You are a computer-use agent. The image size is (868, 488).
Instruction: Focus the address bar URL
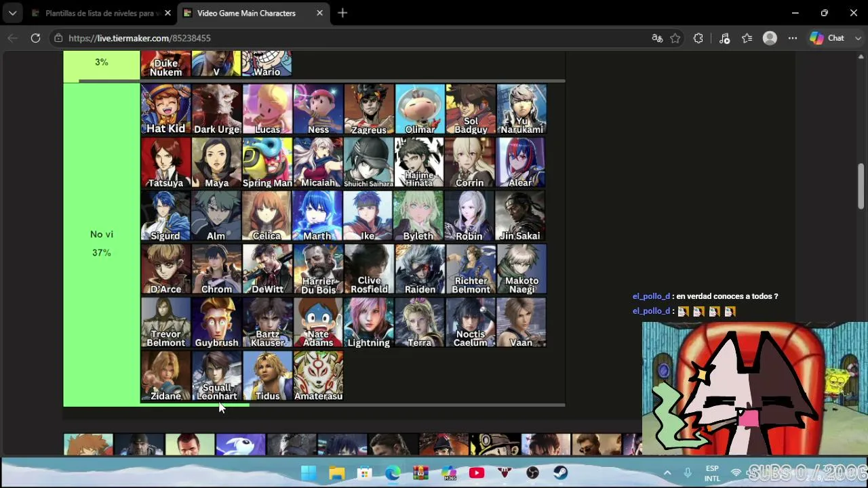click(140, 38)
